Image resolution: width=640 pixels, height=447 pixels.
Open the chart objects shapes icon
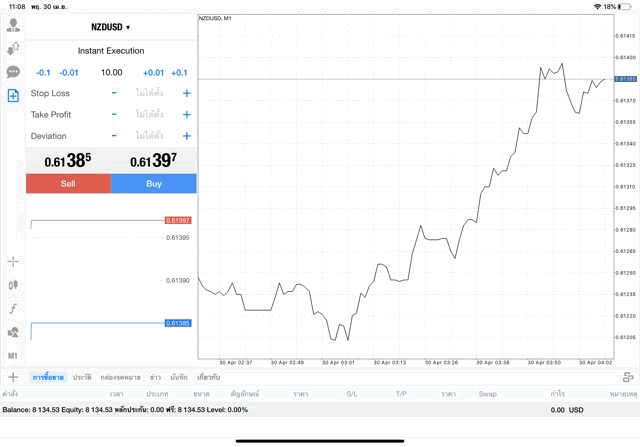(13, 332)
